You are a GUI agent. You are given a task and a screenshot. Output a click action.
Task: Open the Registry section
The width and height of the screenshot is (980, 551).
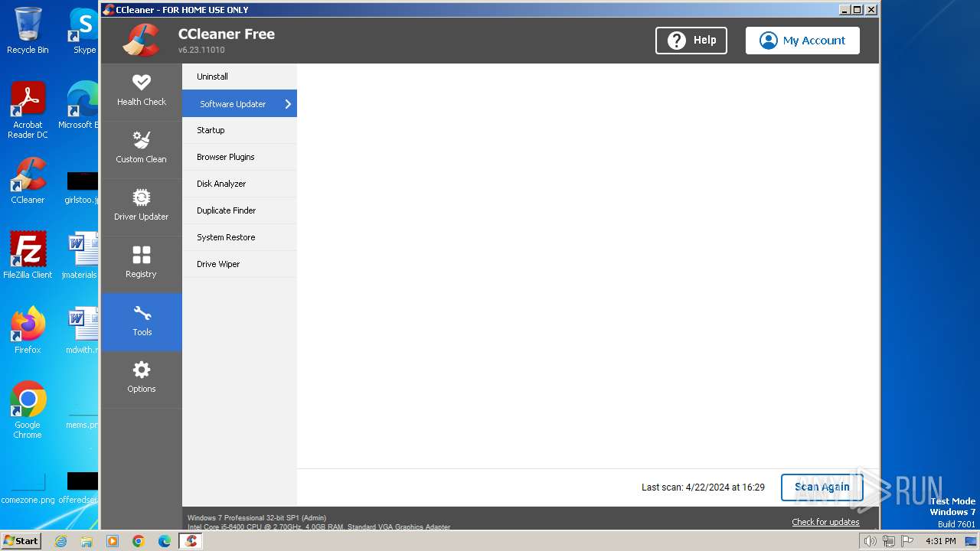(x=142, y=263)
